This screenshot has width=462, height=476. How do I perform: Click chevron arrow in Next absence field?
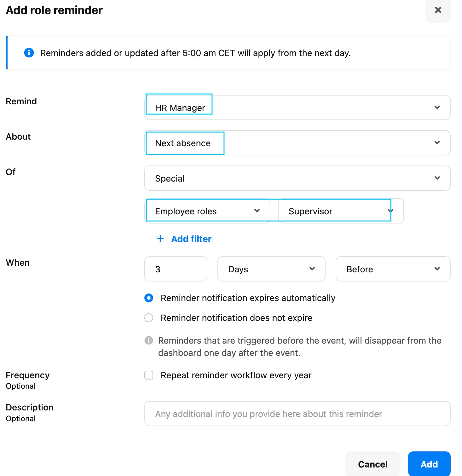click(437, 143)
